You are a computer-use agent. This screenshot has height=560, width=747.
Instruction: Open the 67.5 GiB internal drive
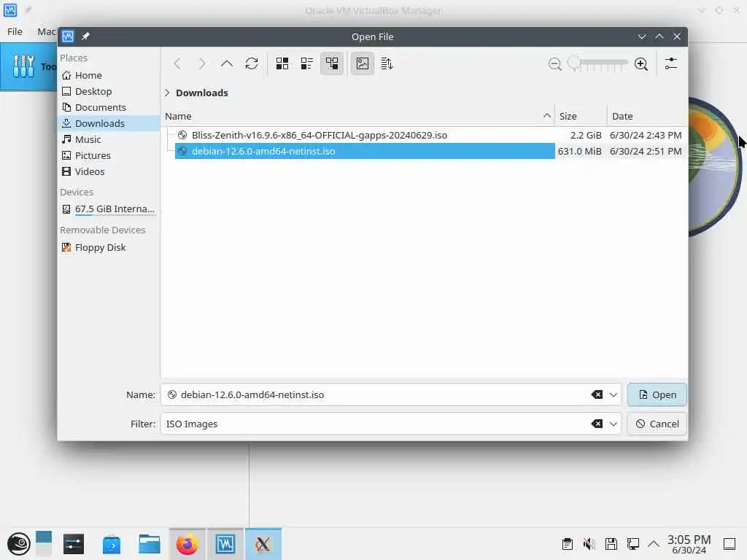tap(109, 209)
